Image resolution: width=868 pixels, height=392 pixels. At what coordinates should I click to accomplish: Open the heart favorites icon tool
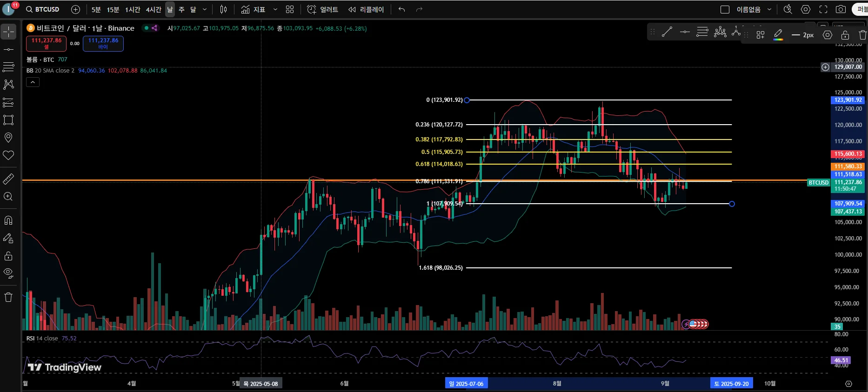point(8,155)
